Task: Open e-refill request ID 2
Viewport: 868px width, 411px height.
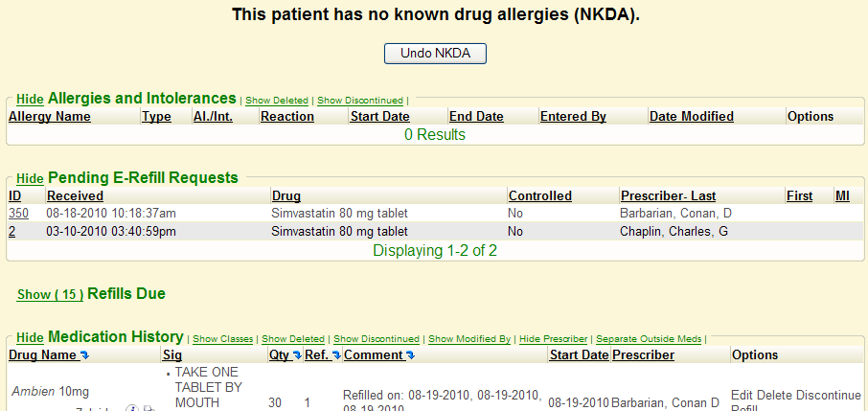Action: (12, 231)
